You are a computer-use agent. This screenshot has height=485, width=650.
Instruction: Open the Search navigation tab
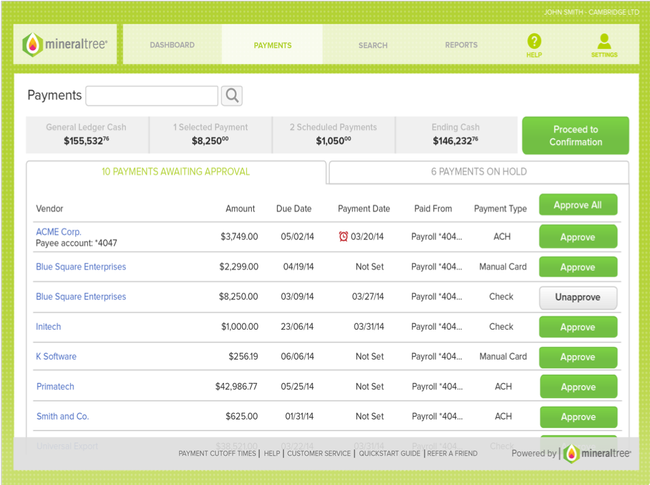point(373,45)
